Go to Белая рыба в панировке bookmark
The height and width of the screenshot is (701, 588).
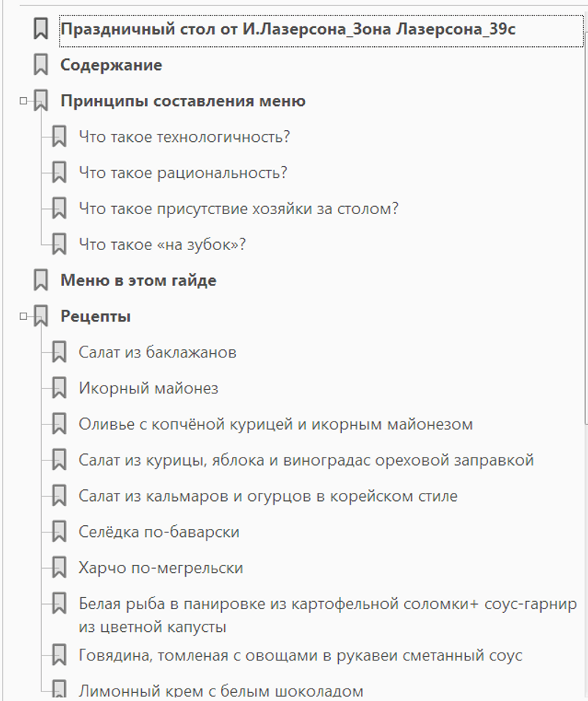(x=327, y=605)
